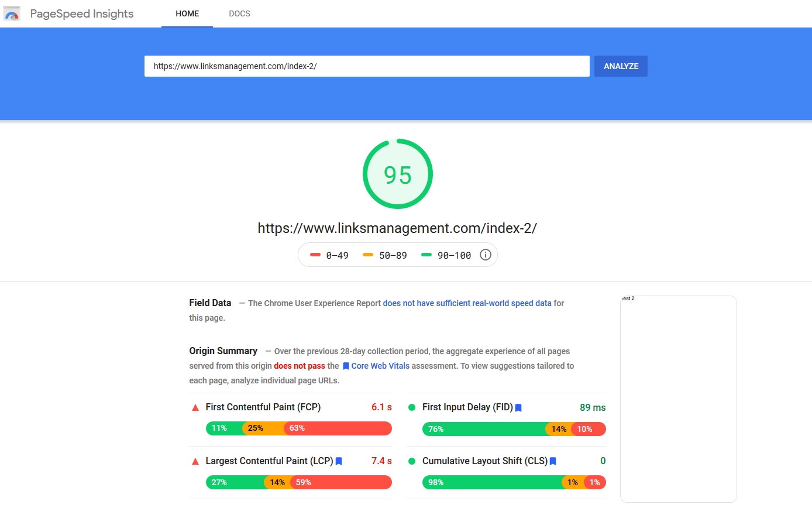This screenshot has width=812, height=525.
Task: Click the 95 performance score gauge
Action: tap(398, 174)
